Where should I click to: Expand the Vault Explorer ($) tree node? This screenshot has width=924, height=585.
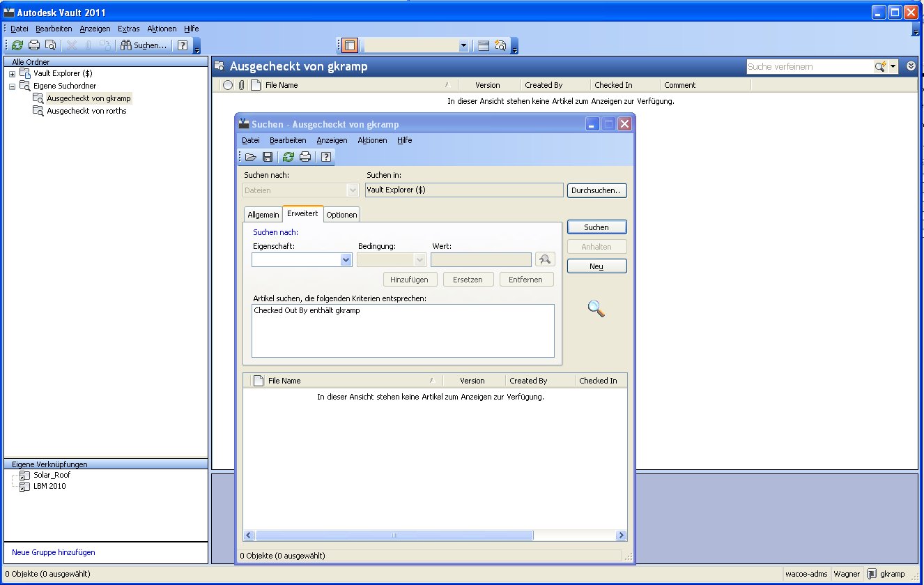point(12,74)
